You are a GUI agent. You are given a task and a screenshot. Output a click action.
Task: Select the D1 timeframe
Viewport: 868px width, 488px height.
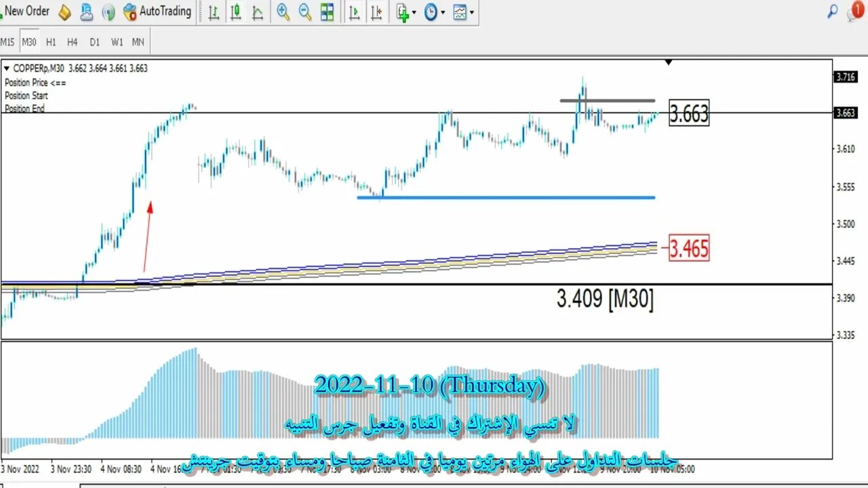pos(94,42)
